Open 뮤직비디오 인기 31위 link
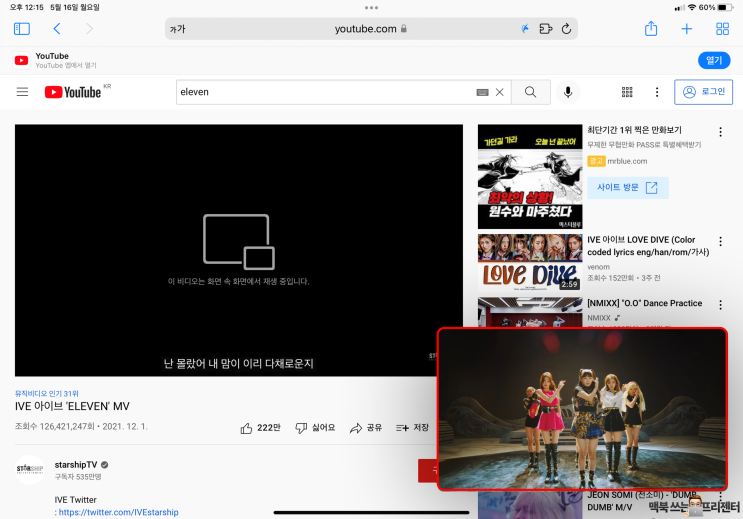 pyautogui.click(x=46, y=393)
